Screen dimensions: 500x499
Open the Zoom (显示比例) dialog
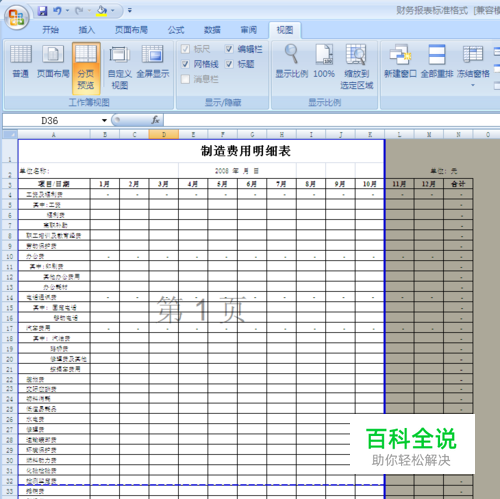291,61
